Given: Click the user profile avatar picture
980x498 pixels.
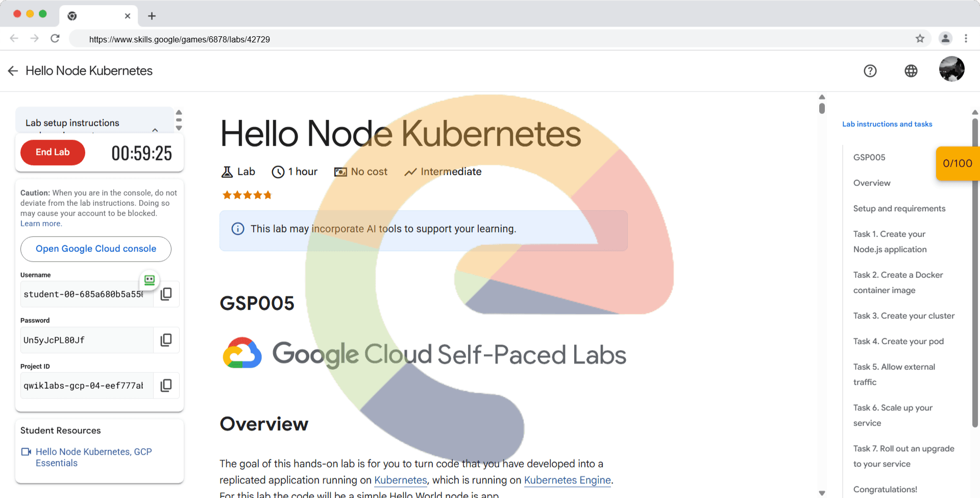Looking at the screenshot, I should pos(951,69).
